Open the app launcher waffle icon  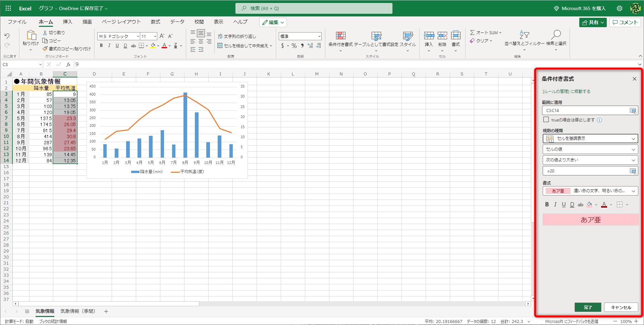(x=8, y=8)
